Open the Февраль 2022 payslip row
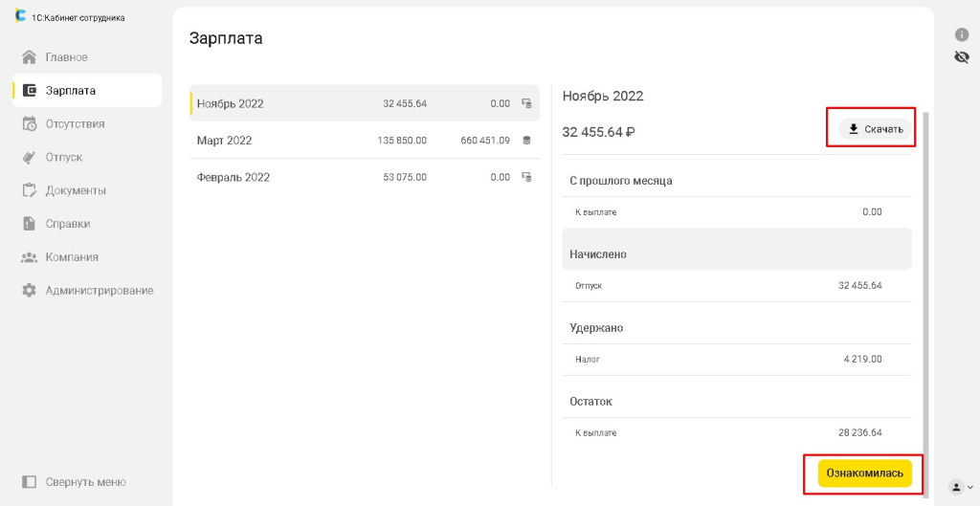This screenshot has height=506, width=980. coord(364,177)
